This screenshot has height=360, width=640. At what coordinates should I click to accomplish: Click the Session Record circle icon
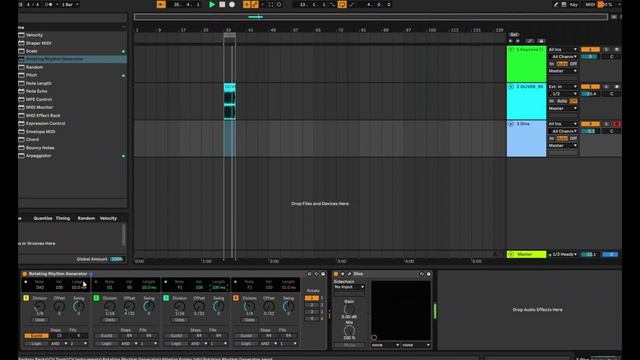click(x=279, y=4)
